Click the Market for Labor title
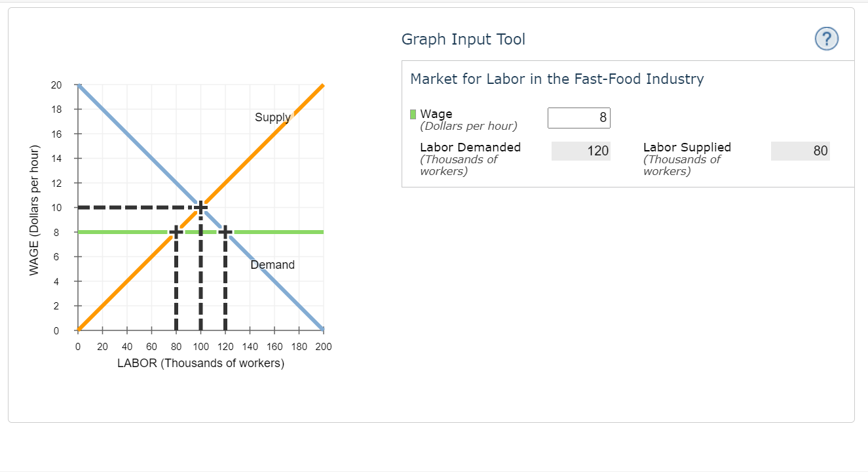This screenshot has width=868, height=472. pyautogui.click(x=557, y=79)
